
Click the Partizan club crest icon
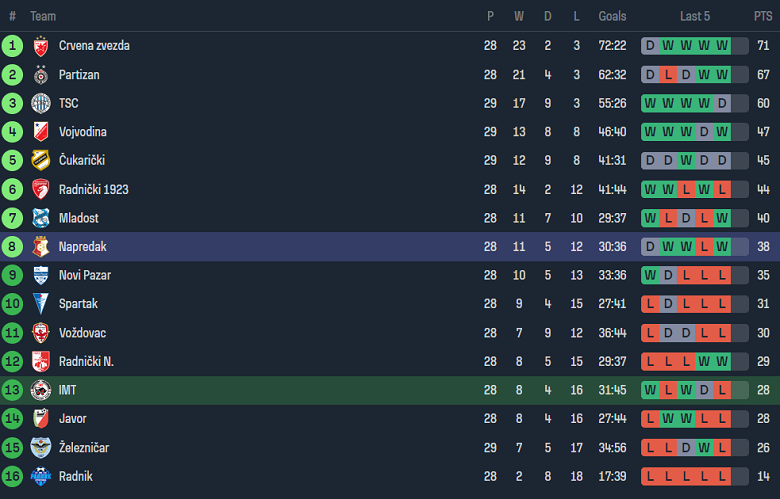[41, 75]
